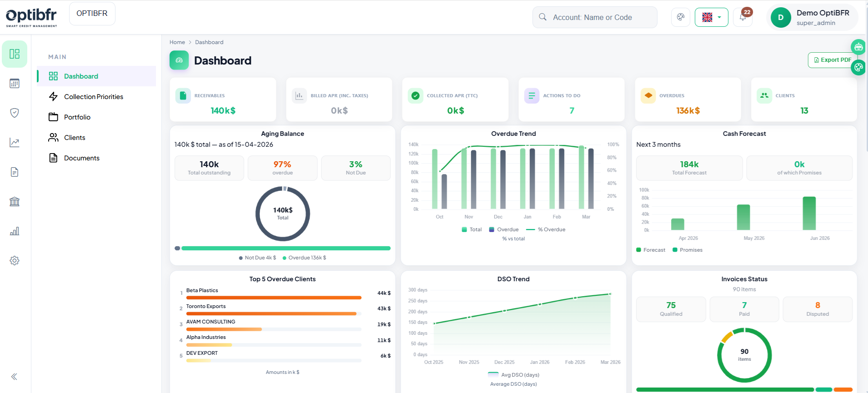Viewport: 868px width, 393px height.
Task: Click the Beta Plastics orange overdue bar
Action: click(273, 298)
